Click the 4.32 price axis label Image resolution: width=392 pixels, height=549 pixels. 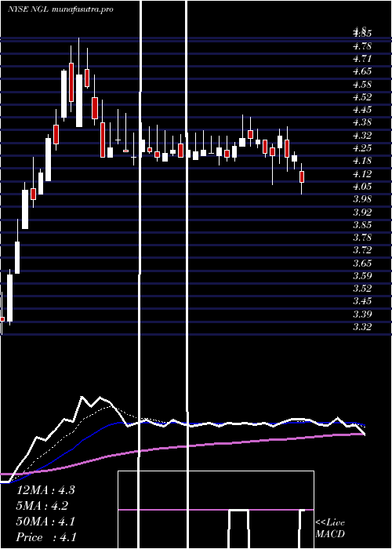tap(362, 135)
